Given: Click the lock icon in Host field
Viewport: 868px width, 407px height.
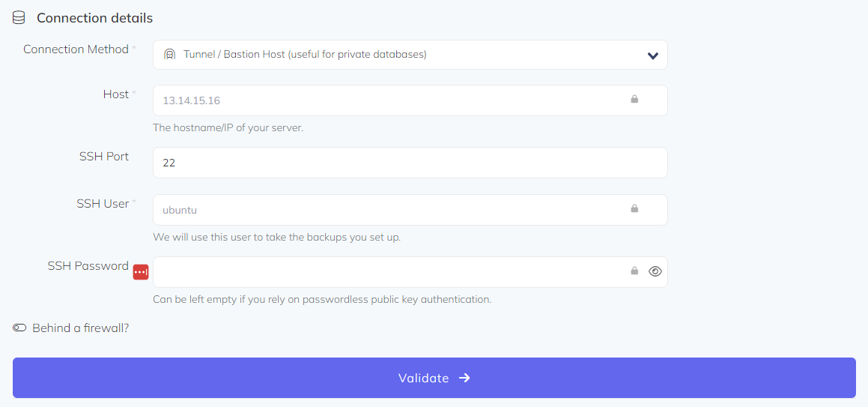Looking at the screenshot, I should coord(634,100).
